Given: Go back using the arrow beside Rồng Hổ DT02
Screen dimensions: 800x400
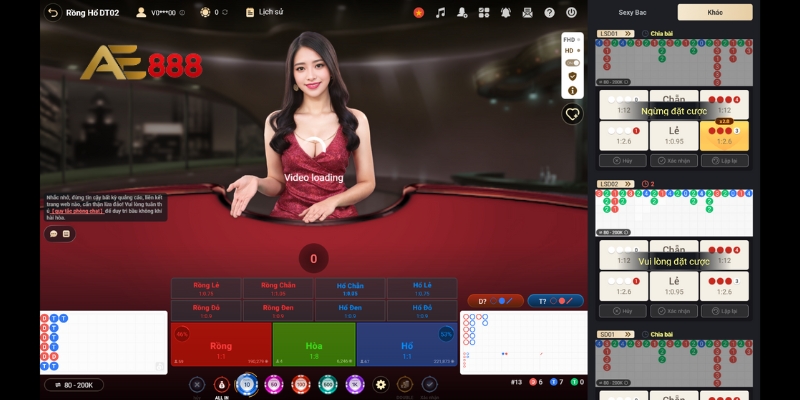Looking at the screenshot, I should click(x=53, y=13).
